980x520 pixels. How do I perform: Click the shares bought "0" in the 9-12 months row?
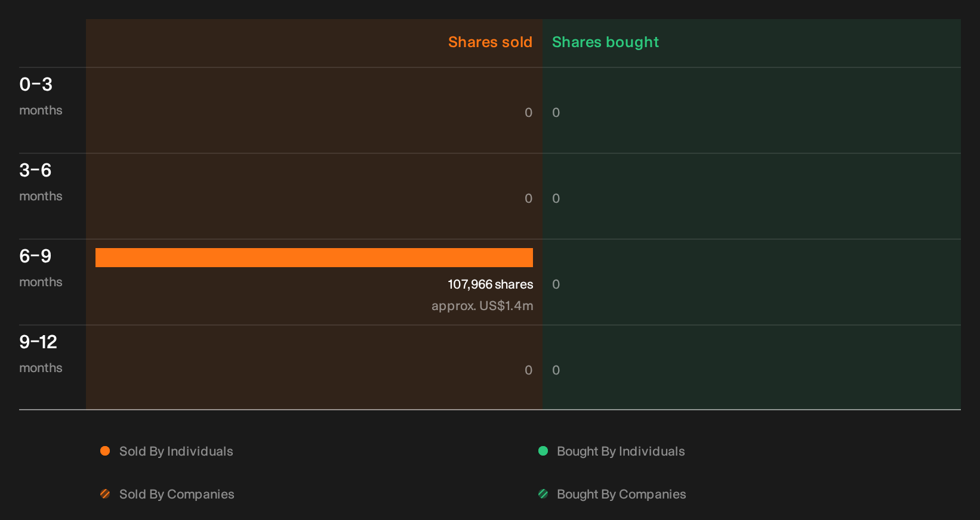[x=556, y=370]
